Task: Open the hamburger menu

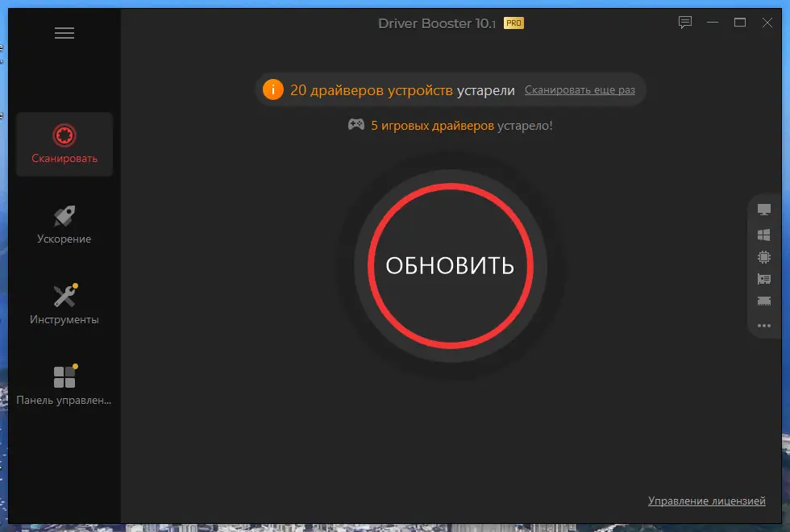Action: [64, 33]
